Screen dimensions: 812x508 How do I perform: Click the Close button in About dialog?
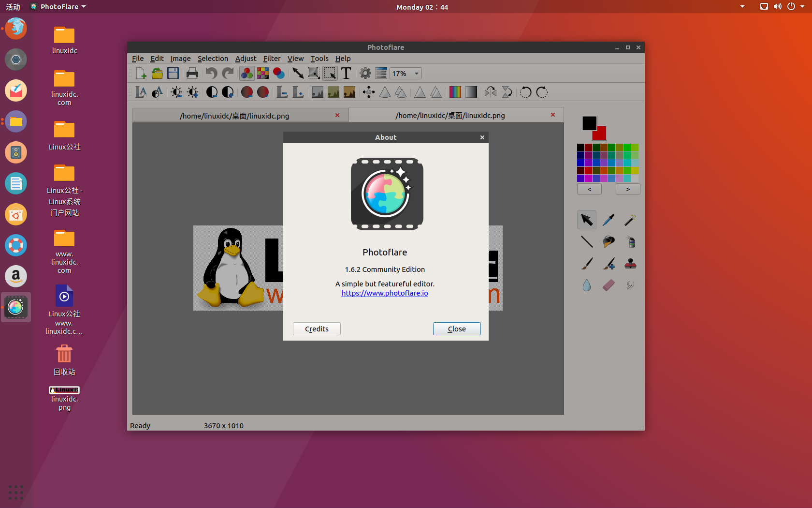[457, 329]
